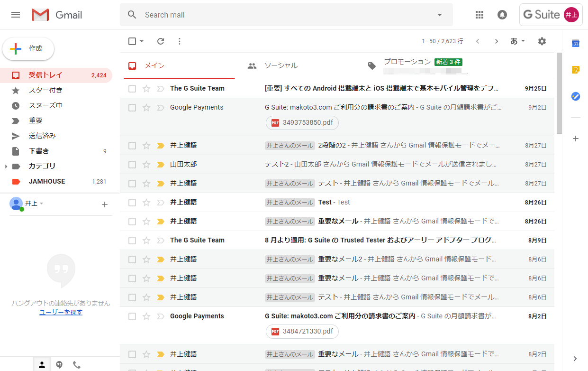
Task: Select Google Payments 8月2日 mail checkbox
Action: tap(132, 316)
